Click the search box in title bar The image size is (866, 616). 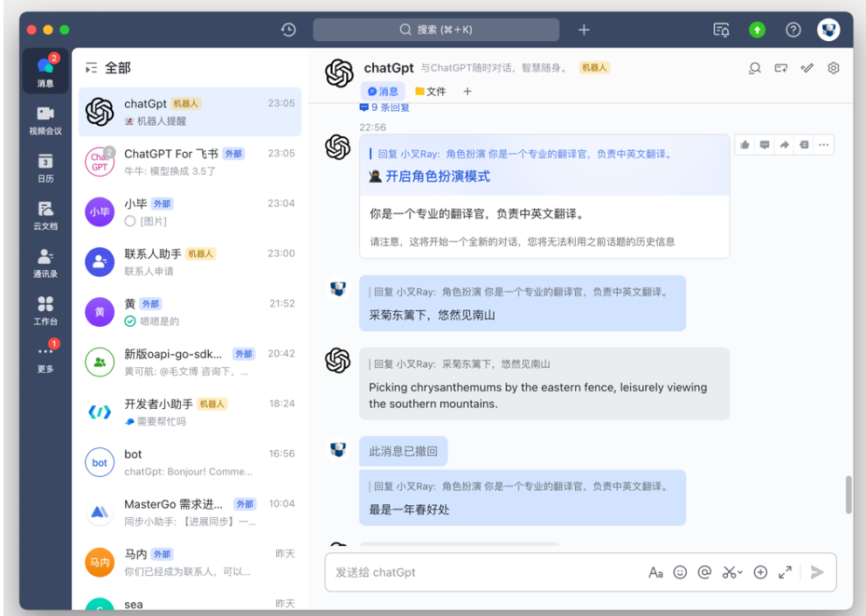tap(436, 30)
